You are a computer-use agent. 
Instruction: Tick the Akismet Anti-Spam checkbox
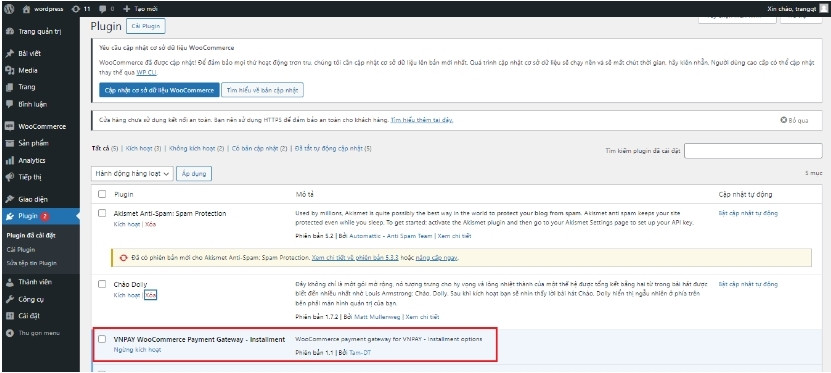coord(102,214)
